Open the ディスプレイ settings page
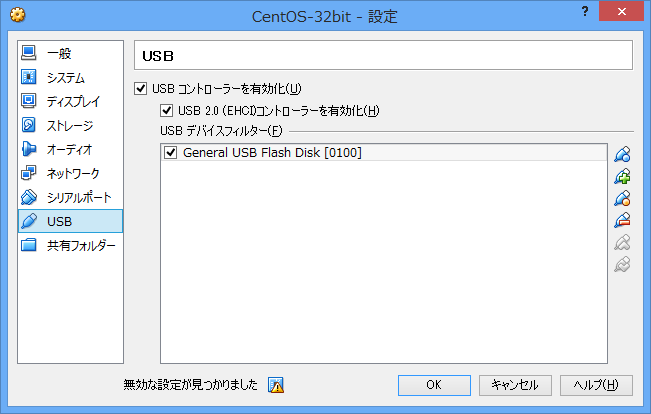 point(71,101)
